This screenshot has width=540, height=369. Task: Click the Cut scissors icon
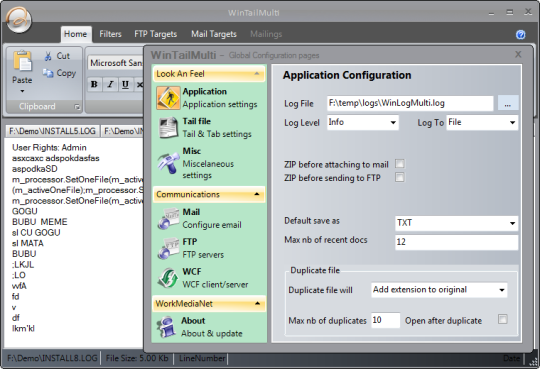pos(48,56)
